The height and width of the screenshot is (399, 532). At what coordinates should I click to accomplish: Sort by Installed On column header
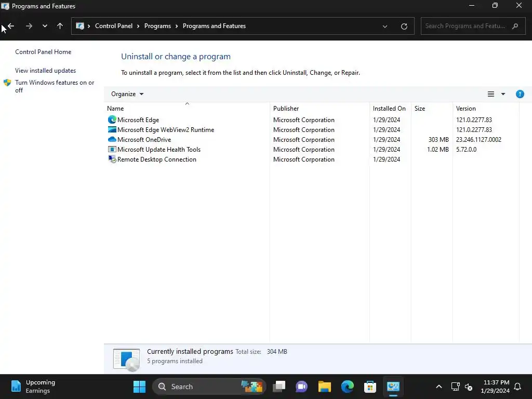390,108
